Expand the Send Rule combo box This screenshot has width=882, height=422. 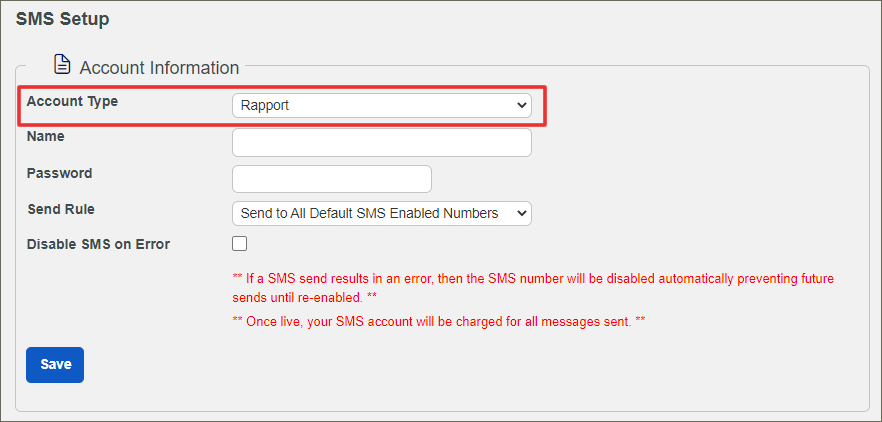click(x=381, y=214)
